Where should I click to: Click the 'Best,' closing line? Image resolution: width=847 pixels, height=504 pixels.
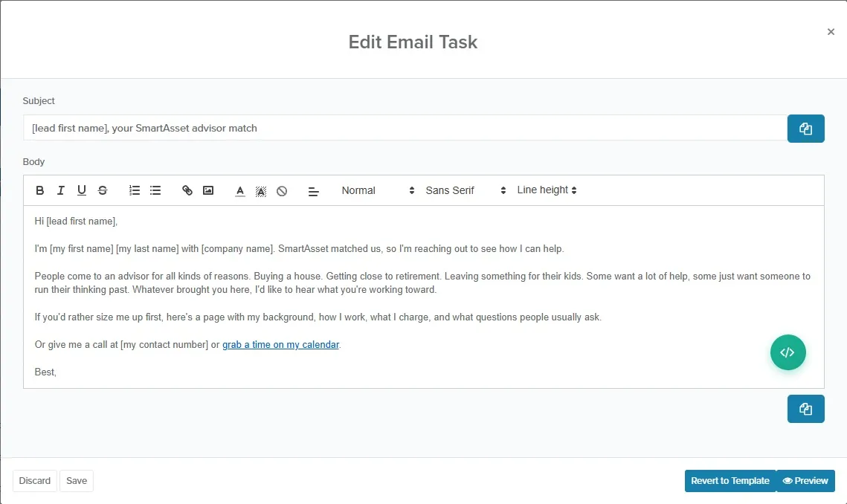tap(45, 372)
